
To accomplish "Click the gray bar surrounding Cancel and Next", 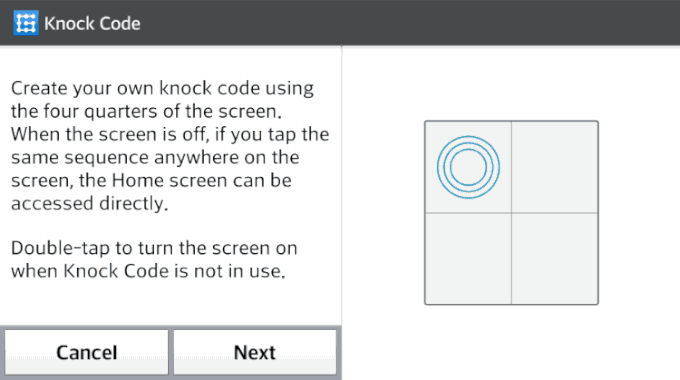I will pyautogui.click(x=171, y=328).
